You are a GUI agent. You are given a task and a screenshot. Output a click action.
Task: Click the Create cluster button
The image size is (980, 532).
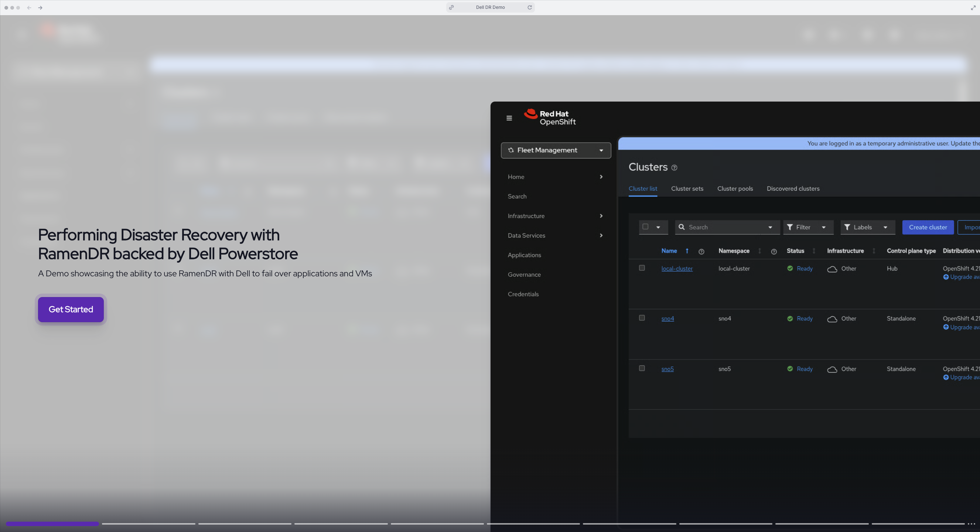coord(928,227)
